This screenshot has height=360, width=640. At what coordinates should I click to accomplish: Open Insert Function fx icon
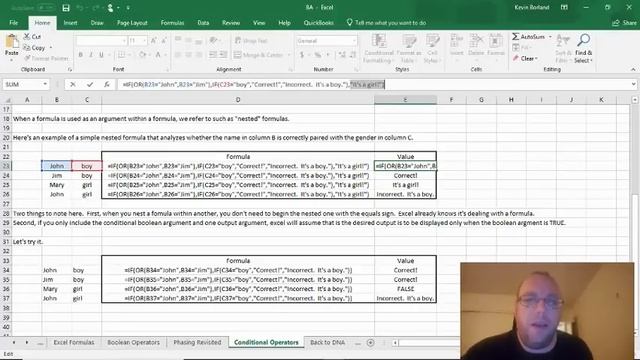[x=107, y=84]
